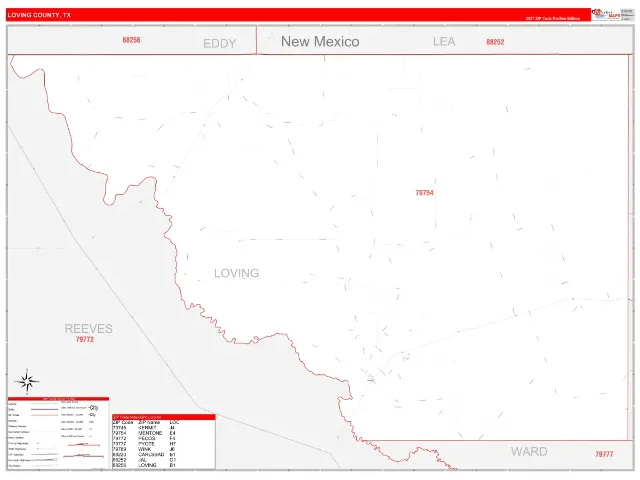
Task: Click the 79754 ZIP label on the map
Action: (424, 193)
